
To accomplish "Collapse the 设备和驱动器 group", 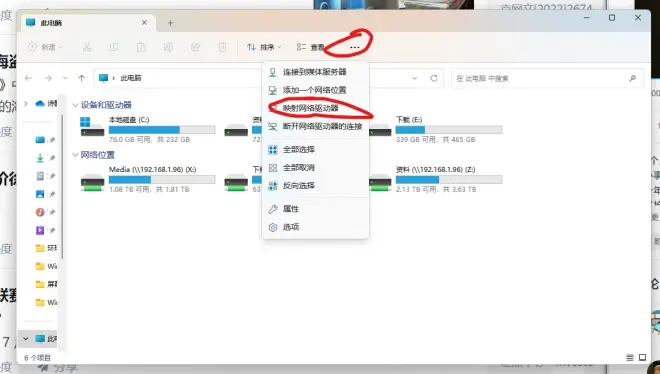I will (75, 105).
